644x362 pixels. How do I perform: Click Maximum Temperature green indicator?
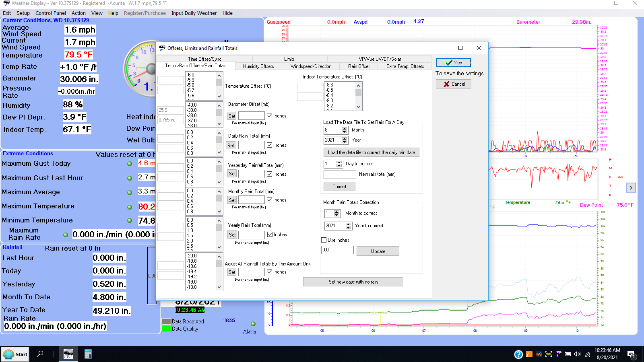(130, 207)
